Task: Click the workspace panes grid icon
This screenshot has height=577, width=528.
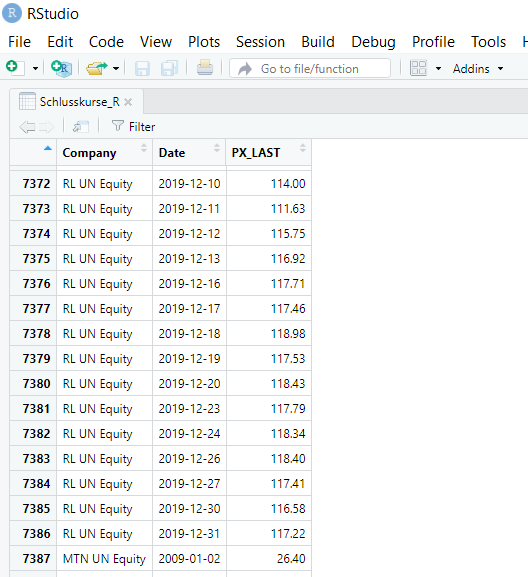Action: pyautogui.click(x=418, y=68)
